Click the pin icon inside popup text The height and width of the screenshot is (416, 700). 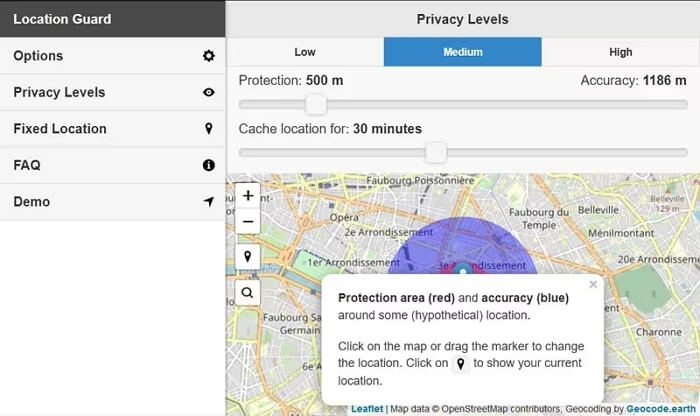click(461, 364)
